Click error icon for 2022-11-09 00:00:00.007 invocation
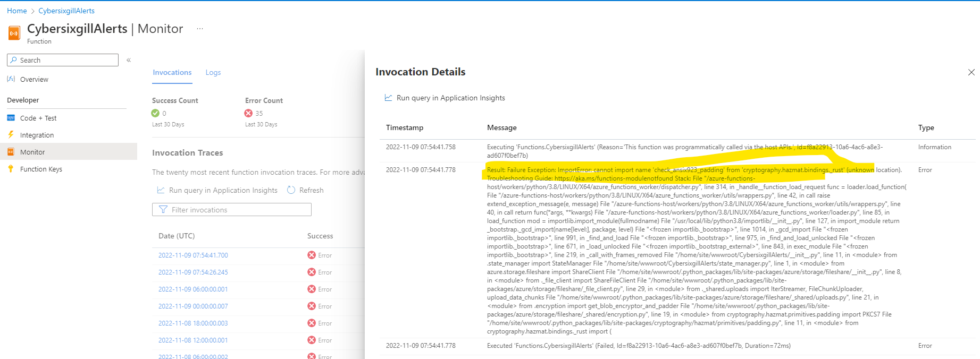 312,306
